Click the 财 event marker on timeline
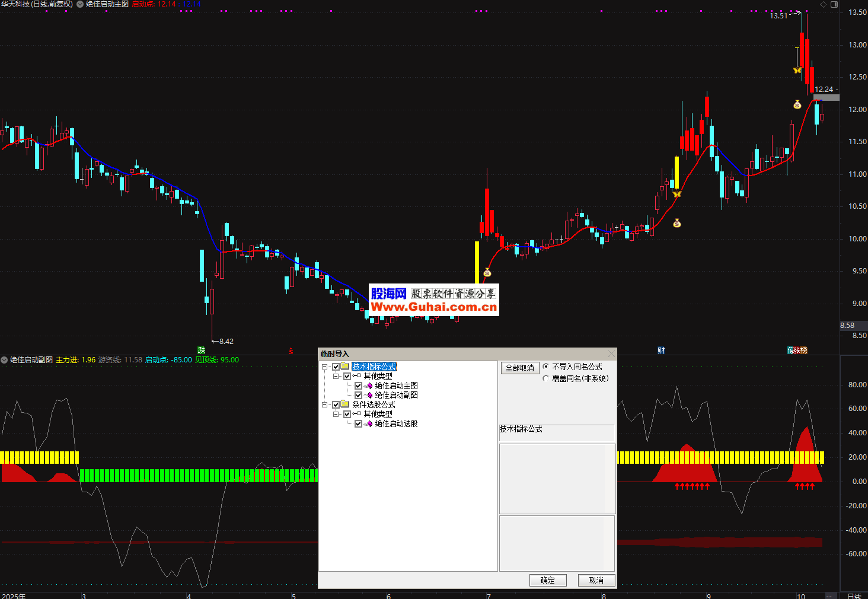This screenshot has height=599, width=868. tap(661, 351)
